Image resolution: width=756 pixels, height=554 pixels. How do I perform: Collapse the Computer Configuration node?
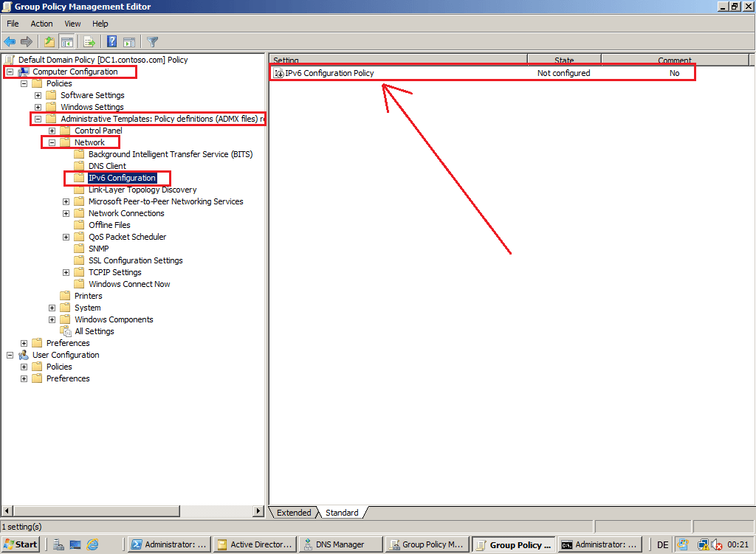[x=10, y=72]
